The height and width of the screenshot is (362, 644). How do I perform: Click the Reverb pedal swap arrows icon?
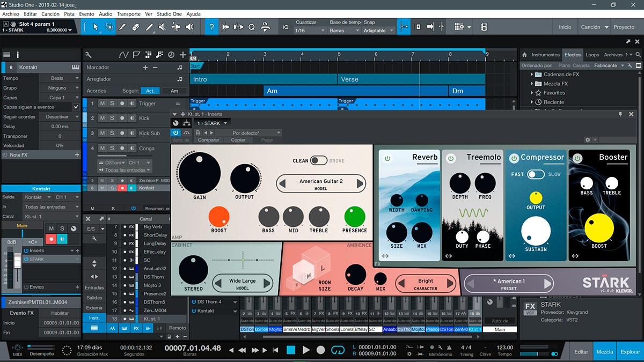[385, 256]
